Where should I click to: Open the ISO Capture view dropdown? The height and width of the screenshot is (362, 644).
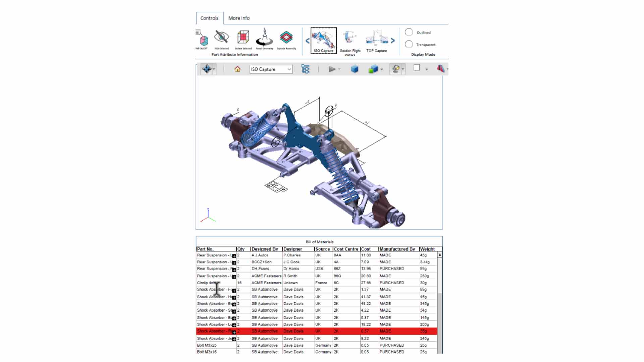coord(289,69)
